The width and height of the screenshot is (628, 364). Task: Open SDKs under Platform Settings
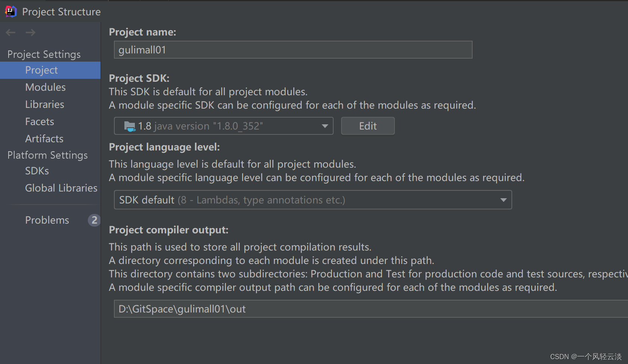point(37,171)
